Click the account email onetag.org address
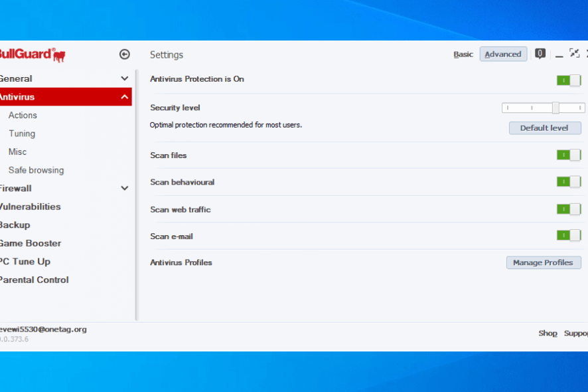This screenshot has height=392, width=588. tap(43, 330)
